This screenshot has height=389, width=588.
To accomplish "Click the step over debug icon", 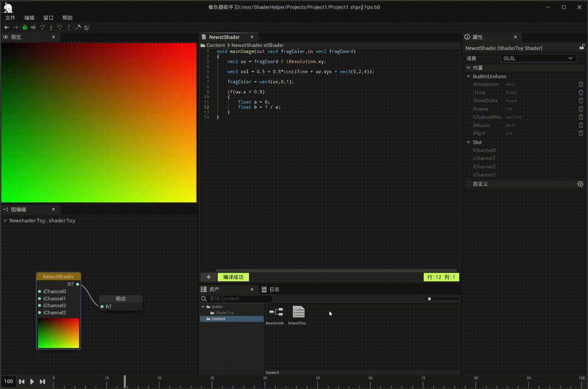I will click(x=42, y=28).
